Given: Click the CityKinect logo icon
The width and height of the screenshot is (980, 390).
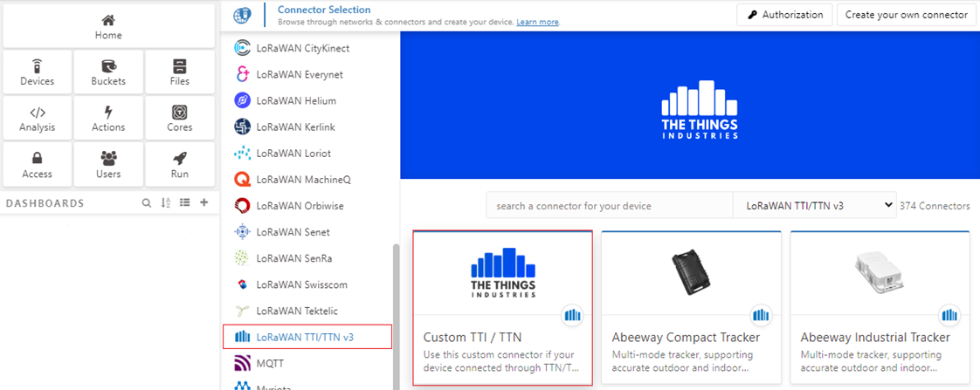Looking at the screenshot, I should [x=242, y=48].
